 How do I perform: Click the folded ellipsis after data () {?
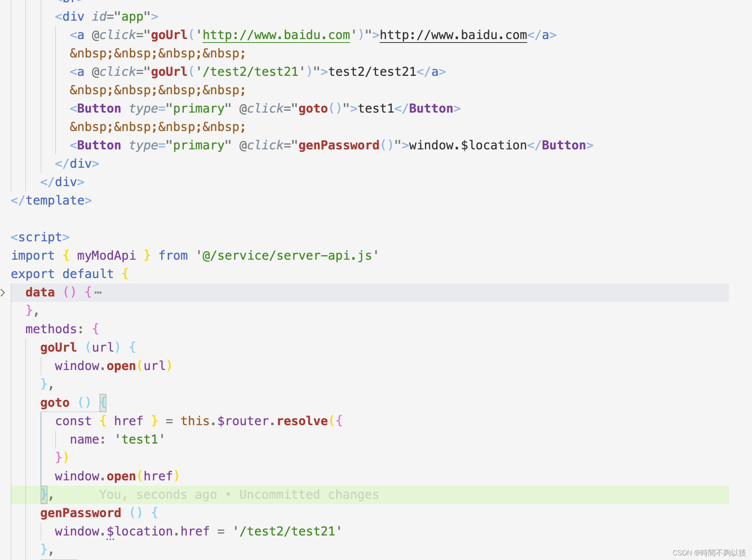98,293
